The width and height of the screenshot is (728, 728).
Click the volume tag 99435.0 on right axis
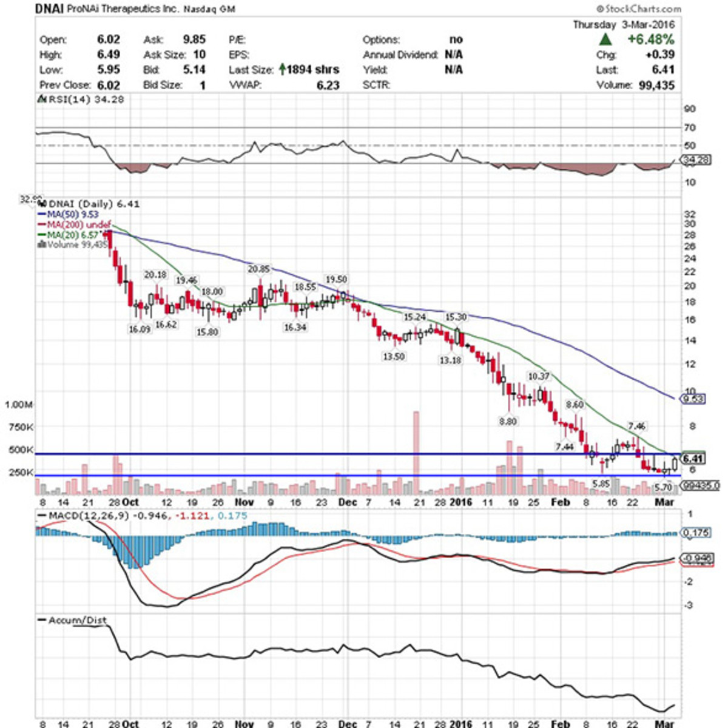point(700,485)
